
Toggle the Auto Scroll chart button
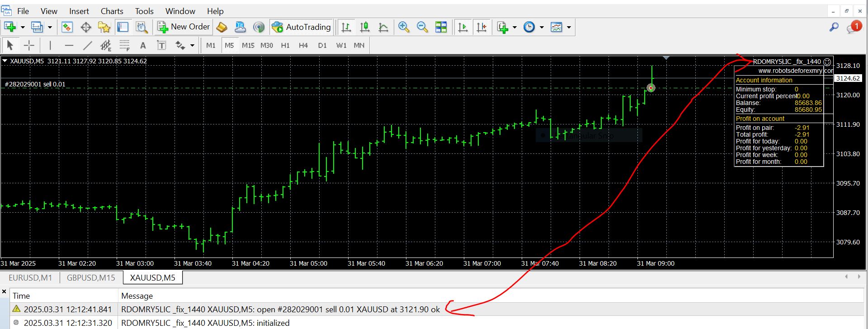coord(462,27)
